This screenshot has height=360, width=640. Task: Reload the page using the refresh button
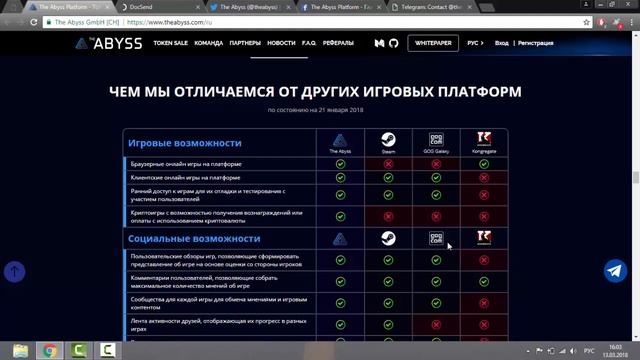(x=34, y=22)
